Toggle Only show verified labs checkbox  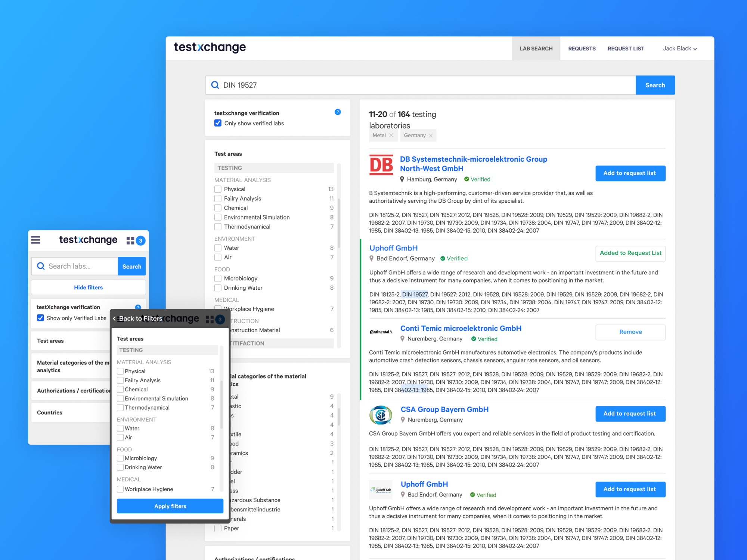[x=218, y=123]
